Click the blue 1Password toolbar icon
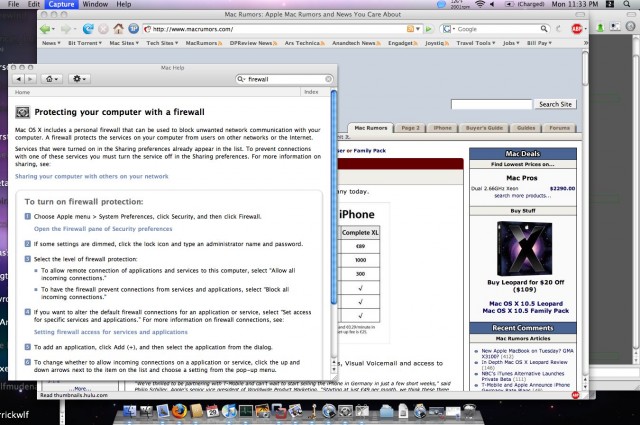640x425 pixels. (133, 29)
